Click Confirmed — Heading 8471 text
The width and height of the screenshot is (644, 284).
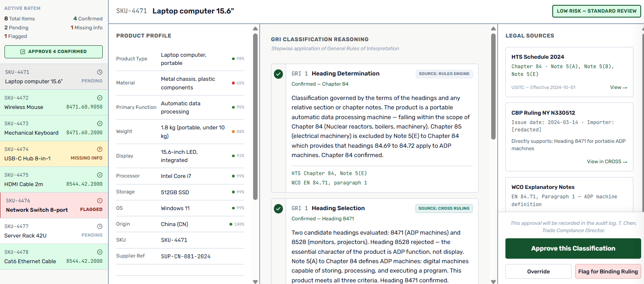point(322,219)
